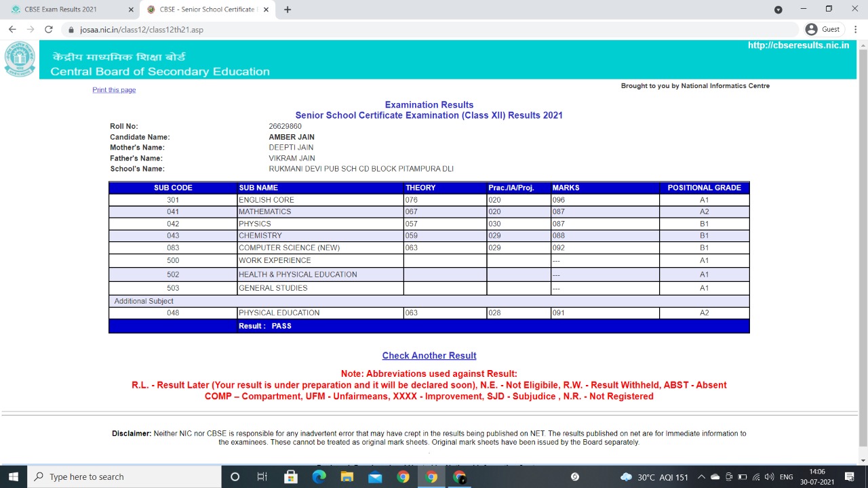Click school name RUKMANI DEVI PUB SCH
This screenshot has width=868, height=488.
coord(361,169)
